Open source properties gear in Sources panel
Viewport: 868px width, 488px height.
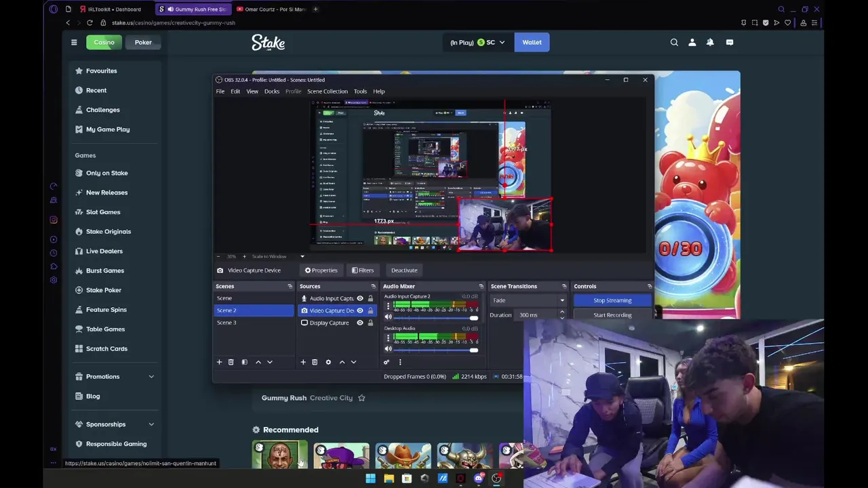pyautogui.click(x=328, y=362)
